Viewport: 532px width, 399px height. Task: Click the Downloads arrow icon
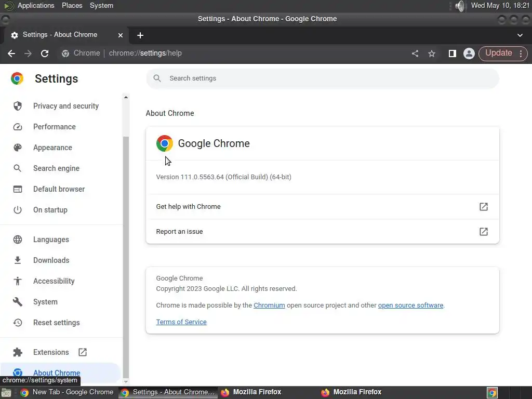[x=18, y=260]
